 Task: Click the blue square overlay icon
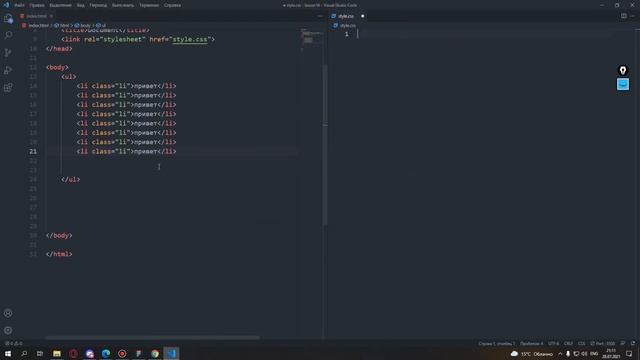[623, 84]
